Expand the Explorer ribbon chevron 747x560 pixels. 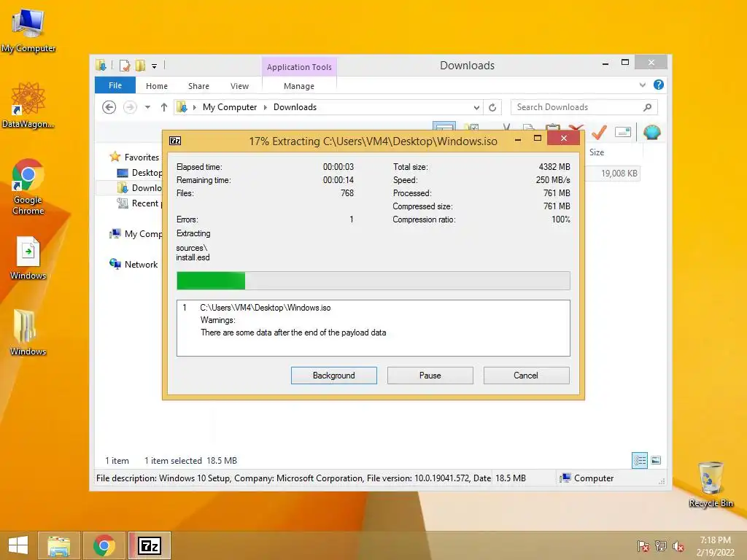point(642,85)
